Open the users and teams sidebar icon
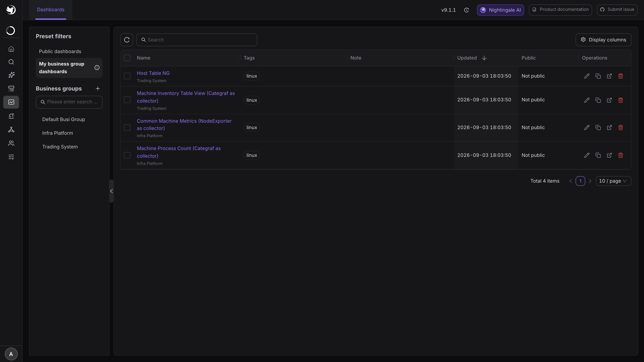Viewport: 644px width, 362px height. 11,143
